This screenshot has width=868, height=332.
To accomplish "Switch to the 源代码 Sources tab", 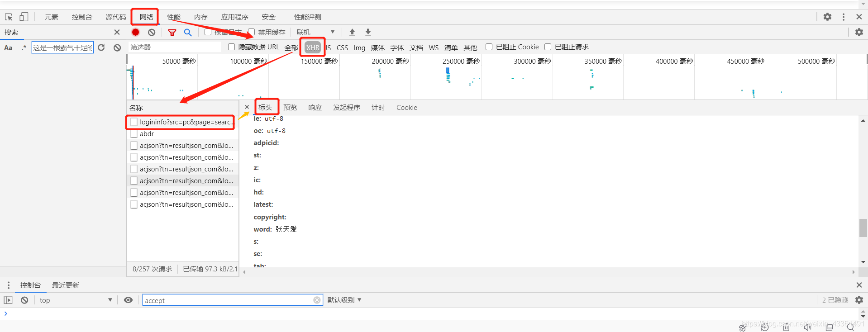I will (115, 17).
